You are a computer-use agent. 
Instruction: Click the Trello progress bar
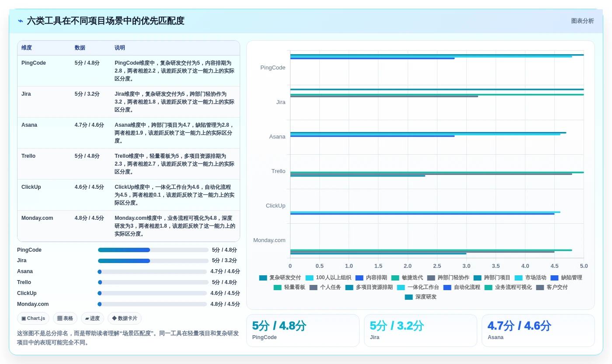[153, 282]
